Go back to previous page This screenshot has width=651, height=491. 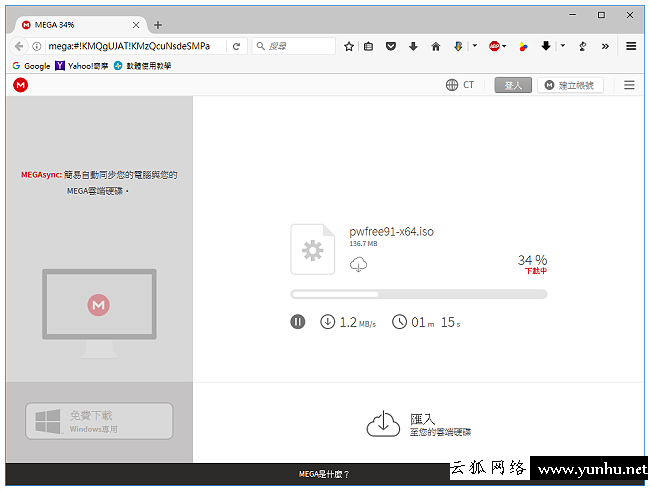pyautogui.click(x=19, y=46)
